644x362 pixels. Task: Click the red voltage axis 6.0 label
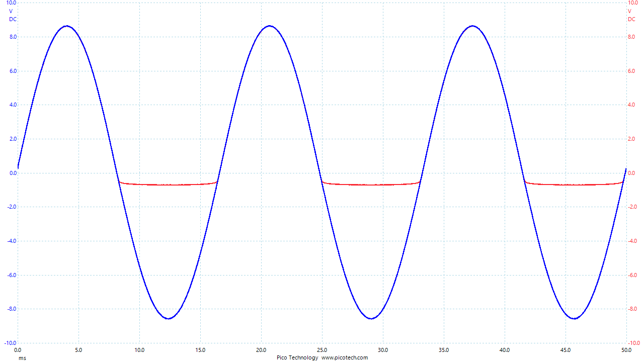pos(631,71)
